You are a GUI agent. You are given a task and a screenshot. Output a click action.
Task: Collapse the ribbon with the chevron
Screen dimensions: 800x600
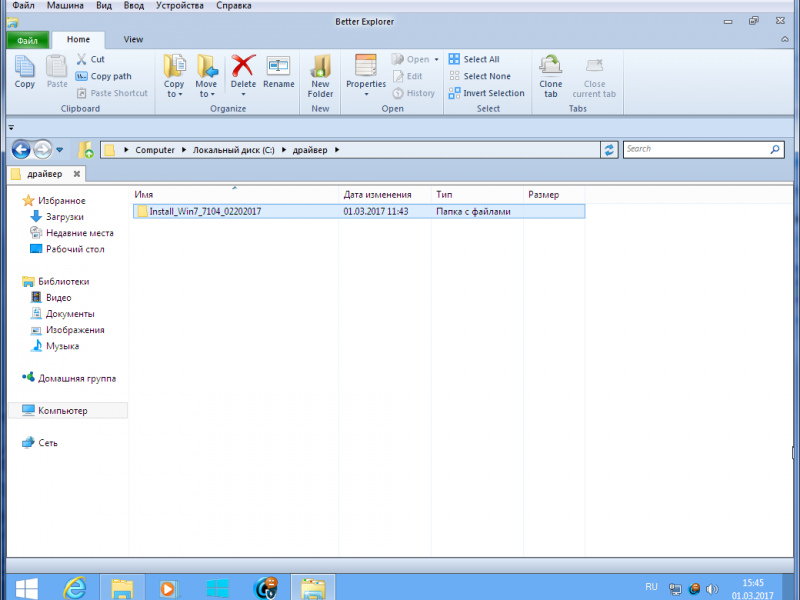pyautogui.click(x=785, y=39)
